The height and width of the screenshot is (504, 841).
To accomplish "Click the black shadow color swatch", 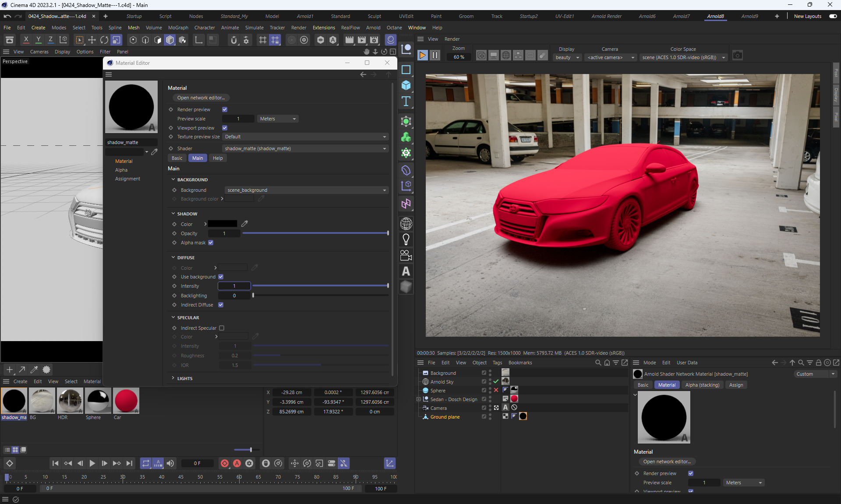I will tap(223, 224).
